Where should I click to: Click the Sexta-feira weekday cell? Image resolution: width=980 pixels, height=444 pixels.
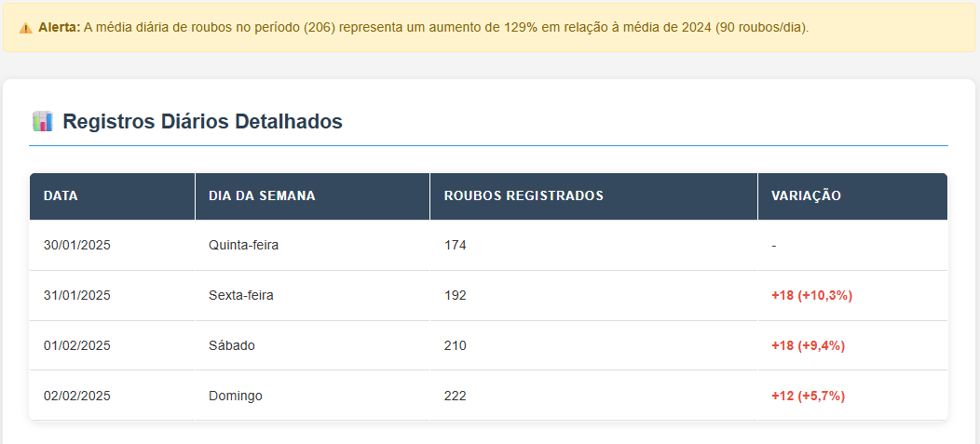[x=241, y=296]
